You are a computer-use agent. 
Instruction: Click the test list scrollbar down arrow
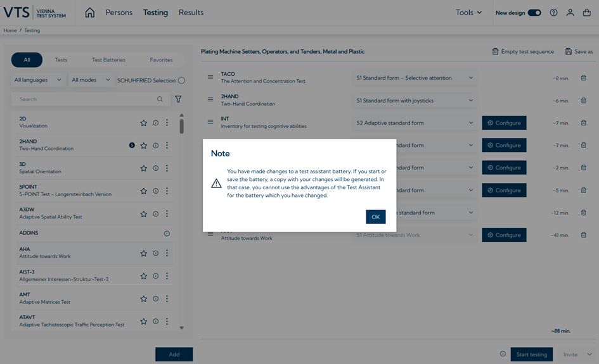pos(181,328)
